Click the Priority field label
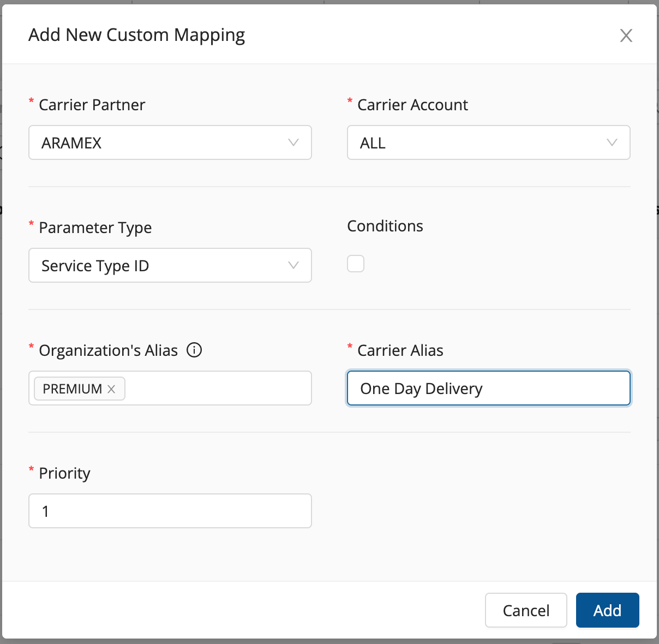 coord(64,473)
